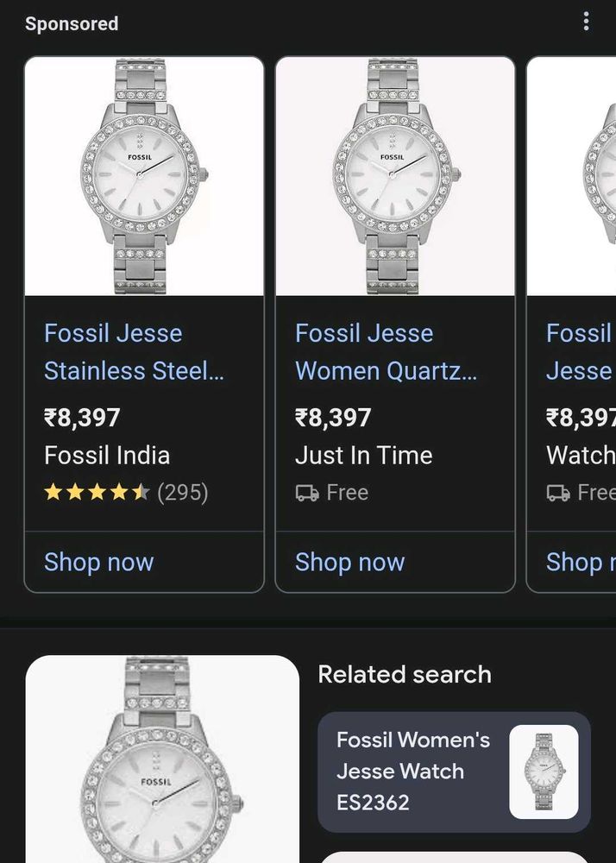Click Shop now for Fossil India
Image resolution: width=616 pixels, height=863 pixels.
tap(98, 562)
